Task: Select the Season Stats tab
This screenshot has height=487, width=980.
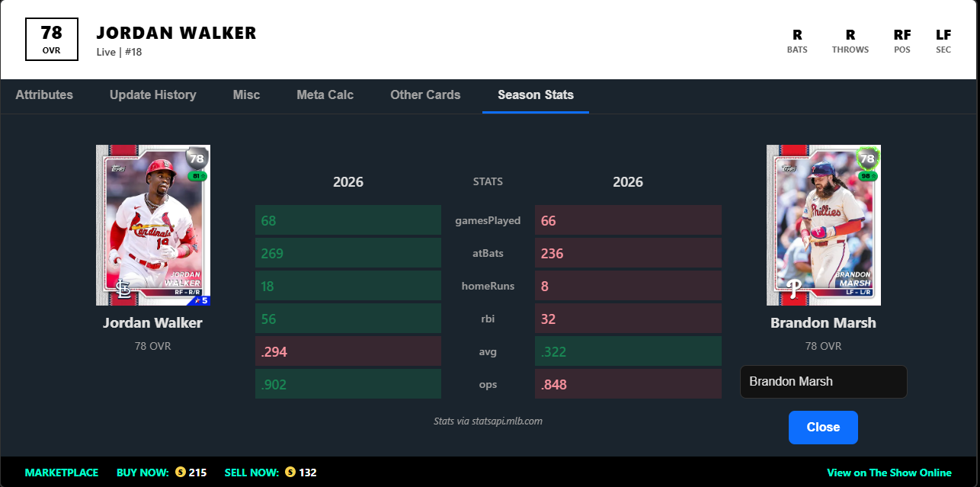Action: (x=536, y=95)
